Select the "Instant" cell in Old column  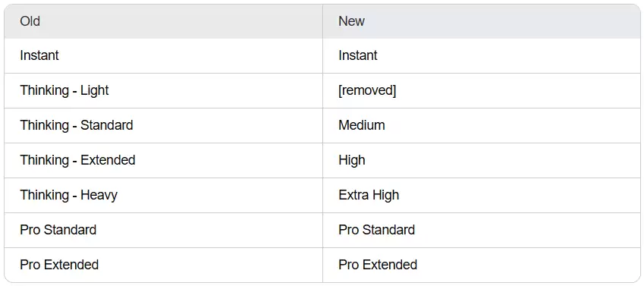click(163, 56)
